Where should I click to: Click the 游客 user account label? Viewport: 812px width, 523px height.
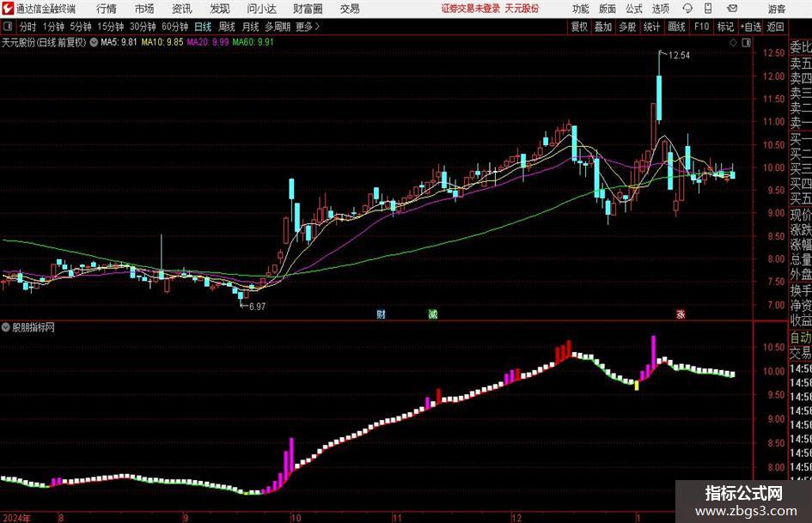click(777, 9)
